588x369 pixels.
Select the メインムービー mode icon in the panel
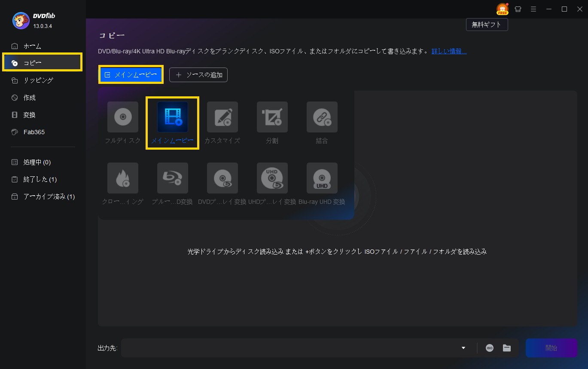point(173,117)
